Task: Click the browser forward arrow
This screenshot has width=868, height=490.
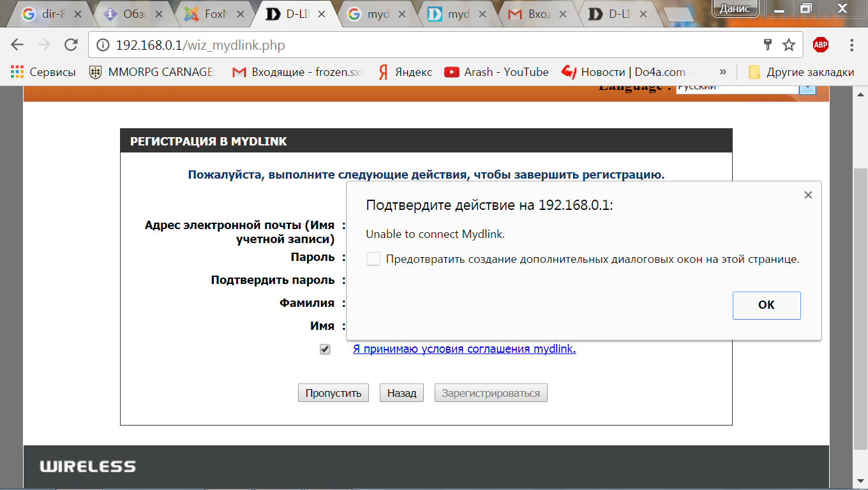Action: [x=44, y=45]
